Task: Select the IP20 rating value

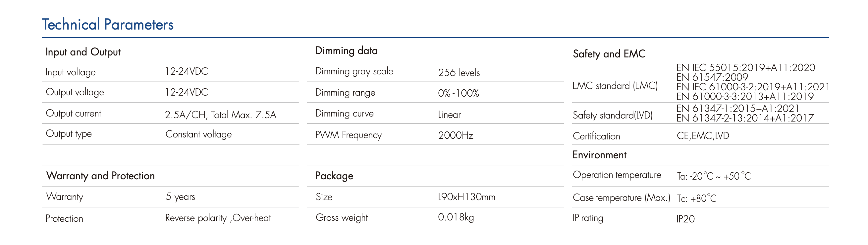Action: point(685,219)
